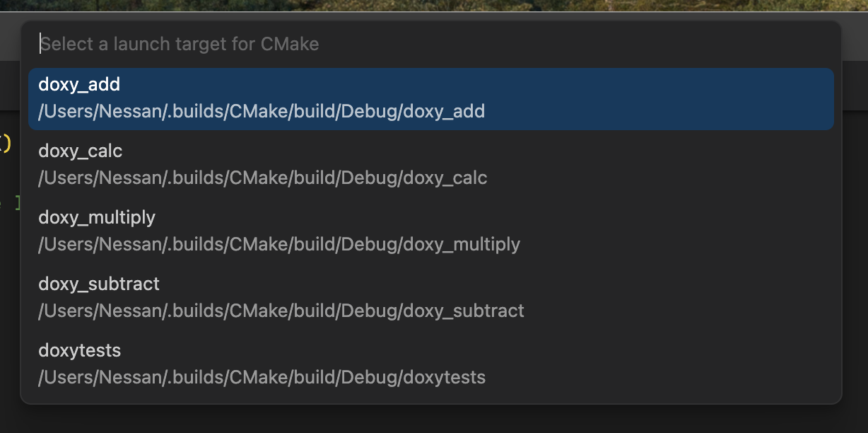The height and width of the screenshot is (433, 868).
Task: Choose the doxytests launch target
Action: click(79, 351)
